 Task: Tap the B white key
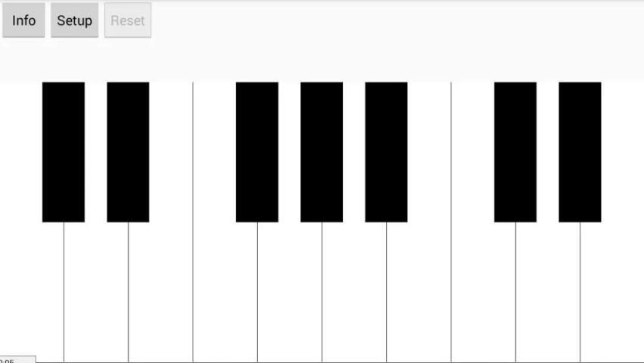click(x=418, y=292)
